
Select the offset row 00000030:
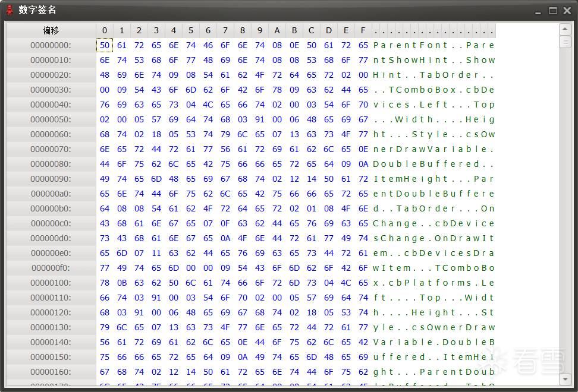(51, 90)
